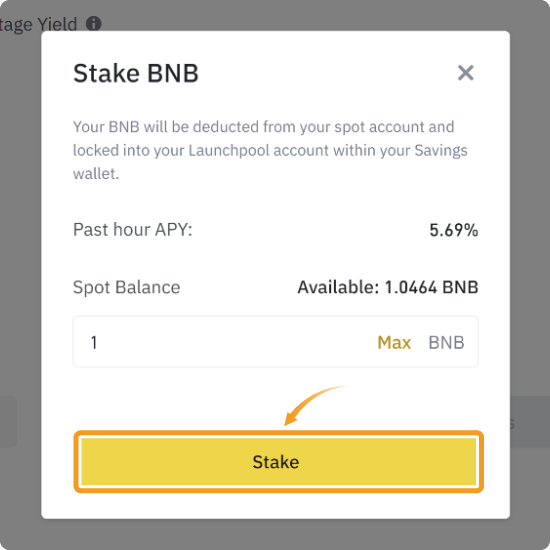The height and width of the screenshot is (550, 550).
Task: Click the Past hour APY label
Action: click(x=133, y=230)
